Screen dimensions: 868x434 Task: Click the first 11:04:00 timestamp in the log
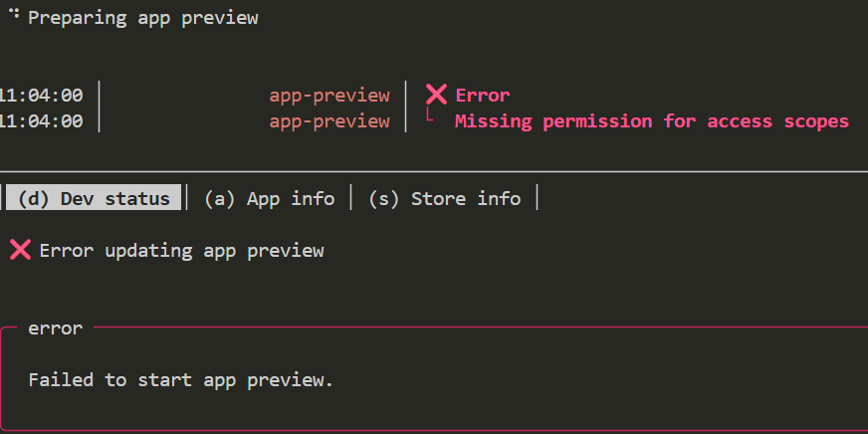(x=41, y=96)
